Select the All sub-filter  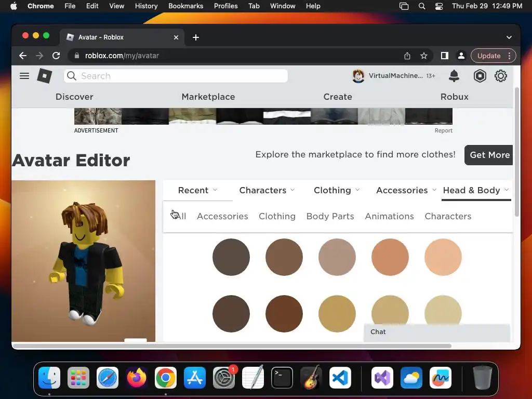pyautogui.click(x=181, y=216)
